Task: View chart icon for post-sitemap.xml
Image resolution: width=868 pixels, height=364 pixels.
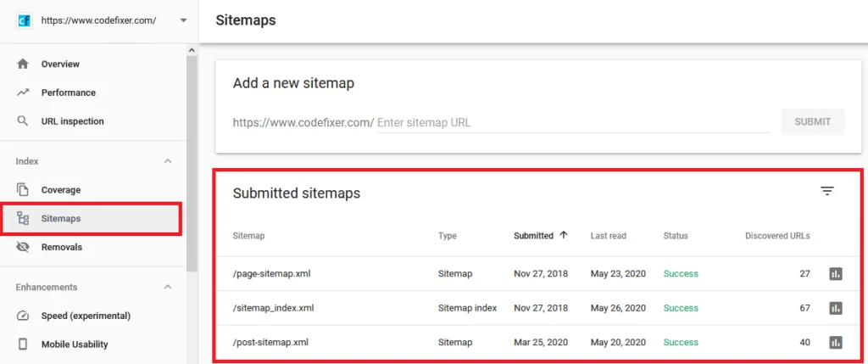Action: pos(835,343)
